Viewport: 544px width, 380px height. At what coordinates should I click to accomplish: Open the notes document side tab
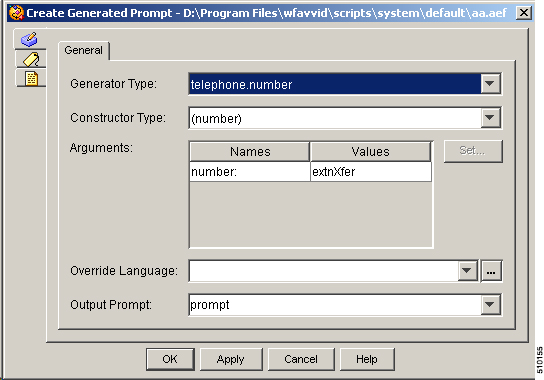(31, 78)
